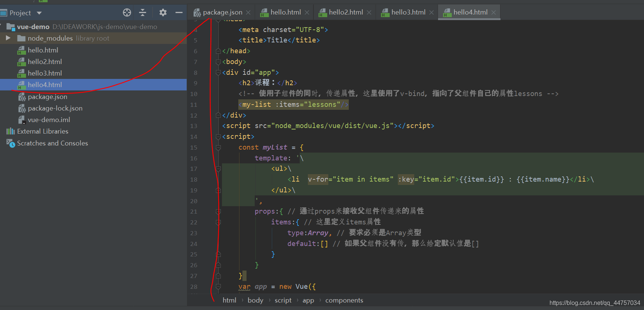Open package-lock.json in the project tree
The height and width of the screenshot is (310, 644).
tap(55, 108)
